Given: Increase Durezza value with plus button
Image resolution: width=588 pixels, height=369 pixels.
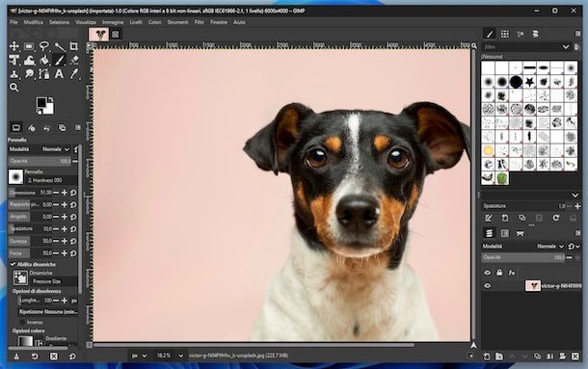Looking at the screenshot, I should (65, 241).
